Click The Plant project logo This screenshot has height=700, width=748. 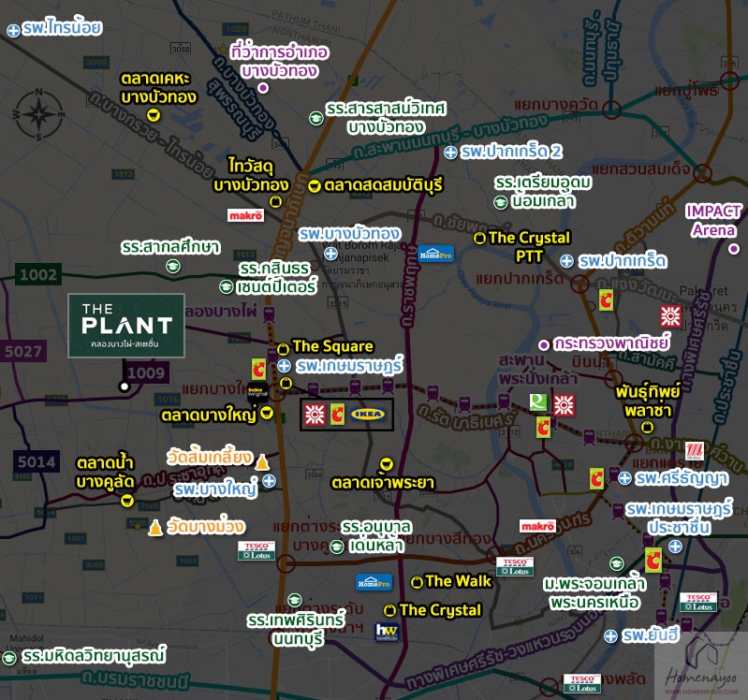point(126,326)
